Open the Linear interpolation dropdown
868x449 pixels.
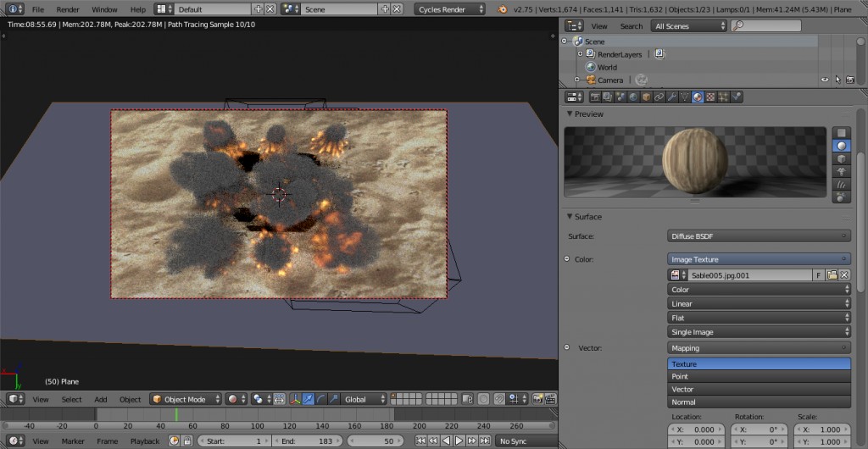coord(759,303)
